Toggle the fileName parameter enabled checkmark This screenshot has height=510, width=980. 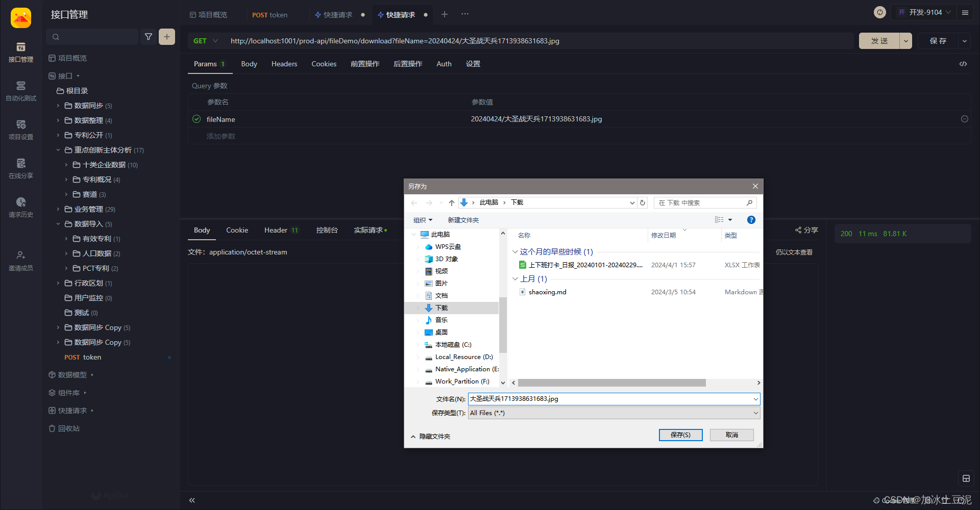point(197,119)
